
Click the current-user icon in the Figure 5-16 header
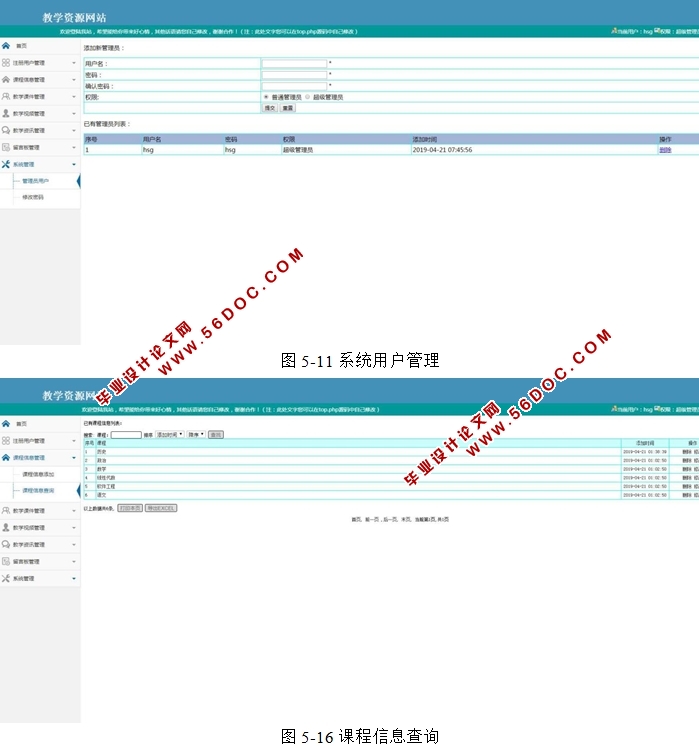(614, 409)
